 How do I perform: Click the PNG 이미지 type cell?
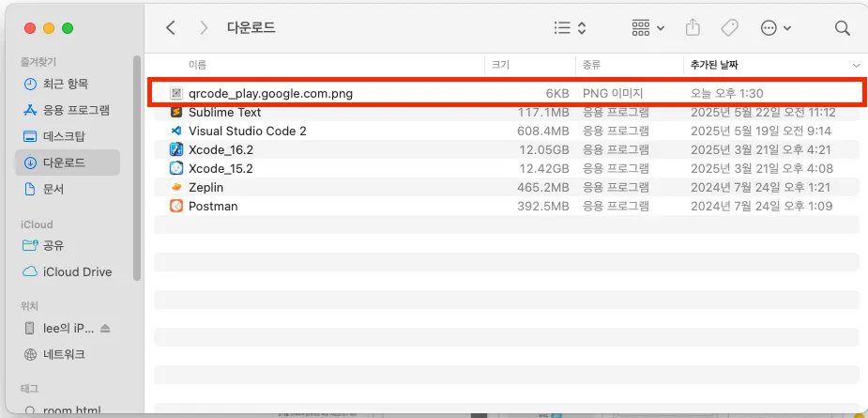[x=613, y=94]
